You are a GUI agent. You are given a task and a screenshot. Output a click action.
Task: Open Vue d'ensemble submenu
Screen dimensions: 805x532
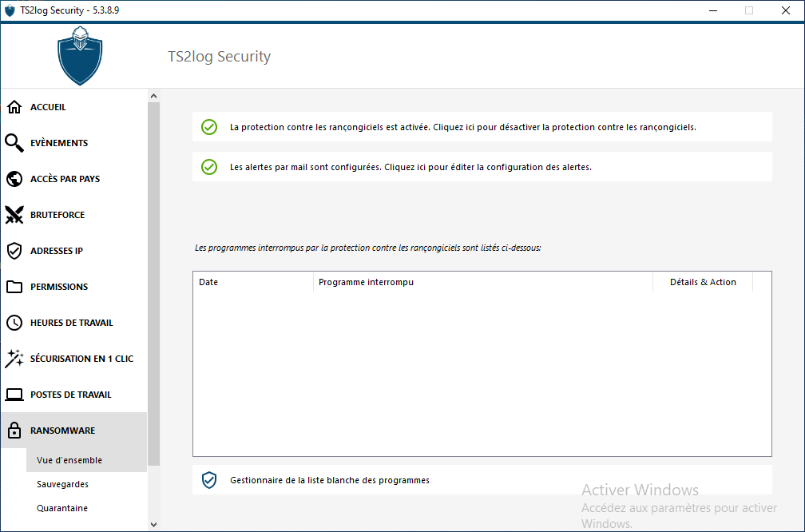87,460
